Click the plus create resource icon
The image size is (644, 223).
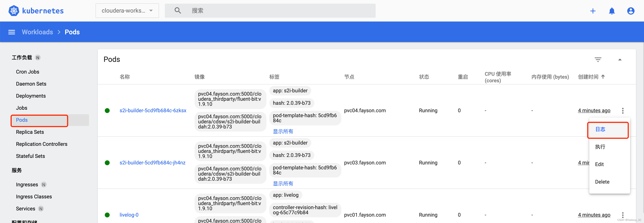coord(593,11)
